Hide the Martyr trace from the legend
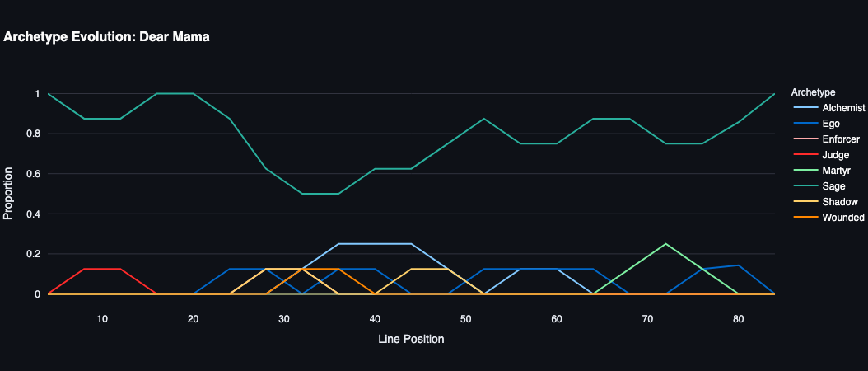Viewport: 868px width, 371px height. click(x=837, y=171)
